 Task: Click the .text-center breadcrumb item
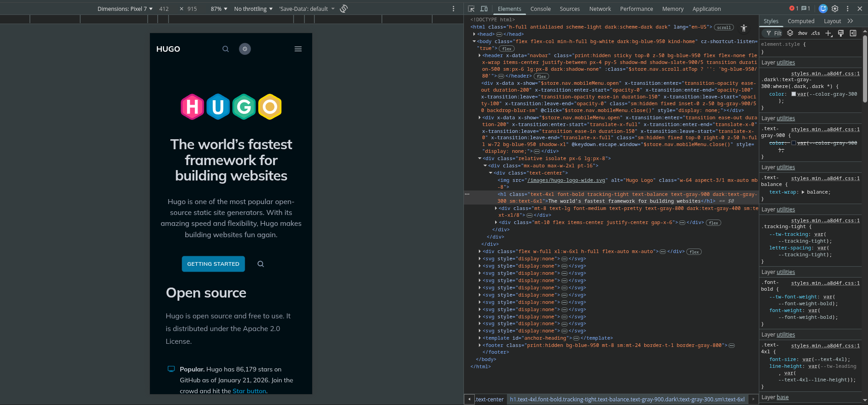tap(489, 400)
